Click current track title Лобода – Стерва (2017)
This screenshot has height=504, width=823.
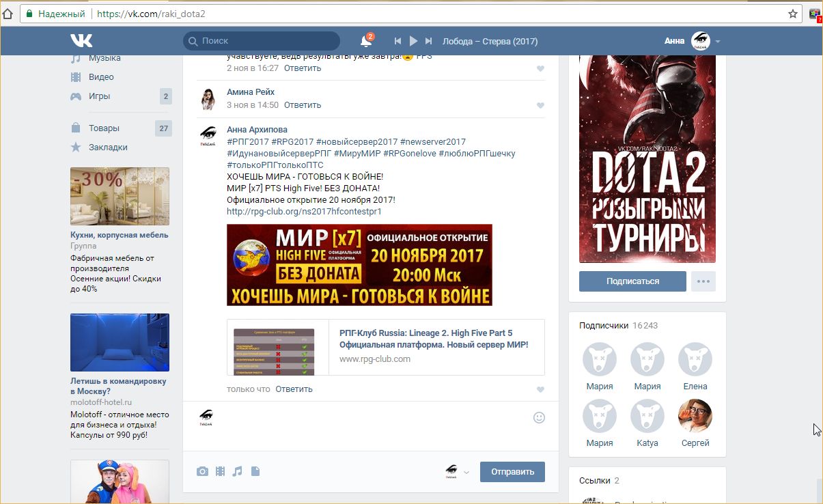click(490, 41)
